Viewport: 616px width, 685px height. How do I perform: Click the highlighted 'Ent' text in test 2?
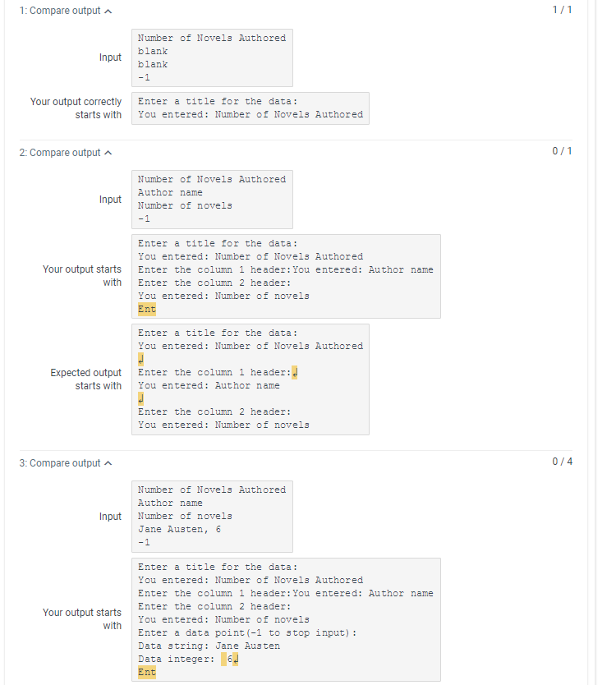146,309
